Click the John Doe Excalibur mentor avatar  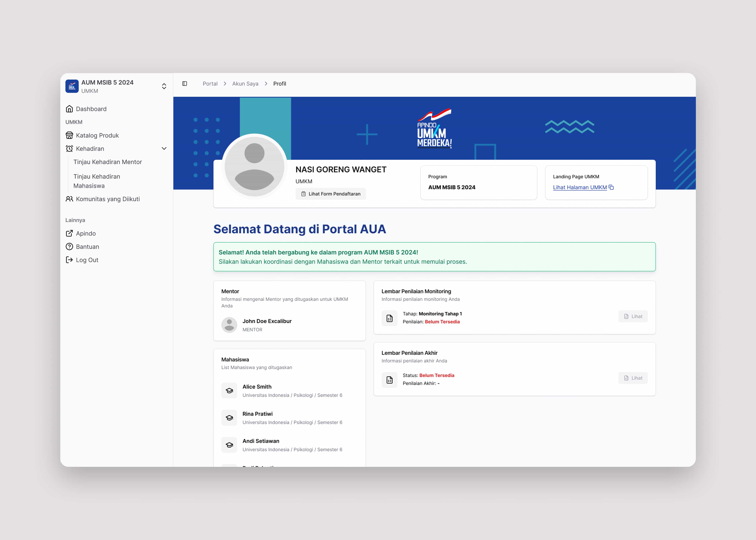pyautogui.click(x=229, y=325)
